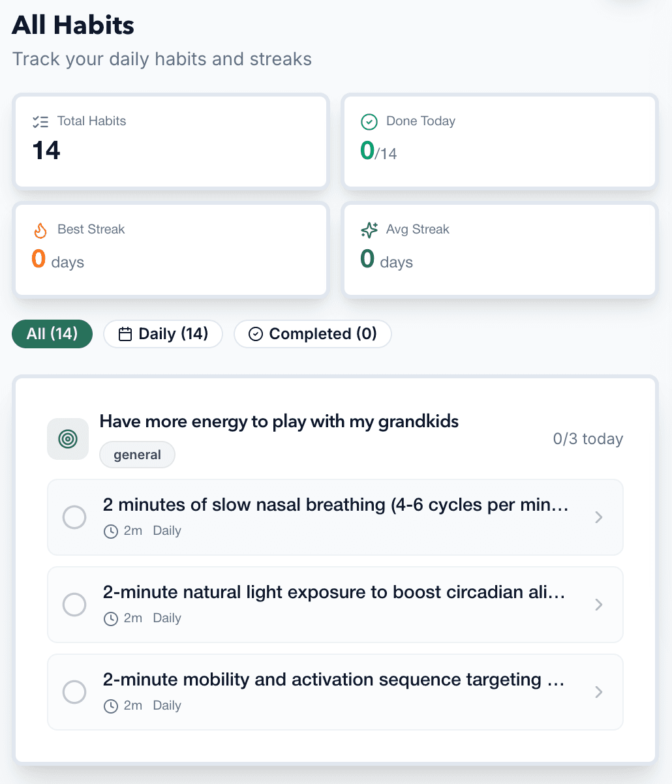Screen dimensions: 672x784
Task: Select the All (14) filter tab
Action: [x=52, y=334]
